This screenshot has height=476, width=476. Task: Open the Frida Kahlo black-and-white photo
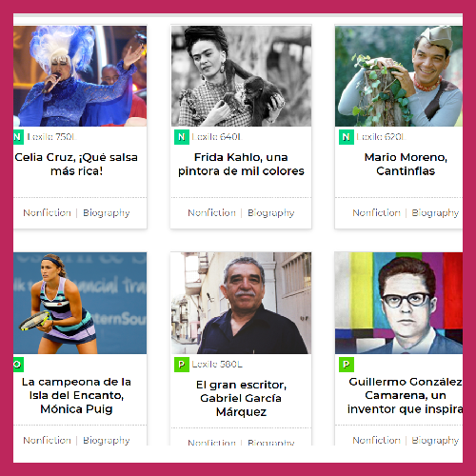(241, 76)
